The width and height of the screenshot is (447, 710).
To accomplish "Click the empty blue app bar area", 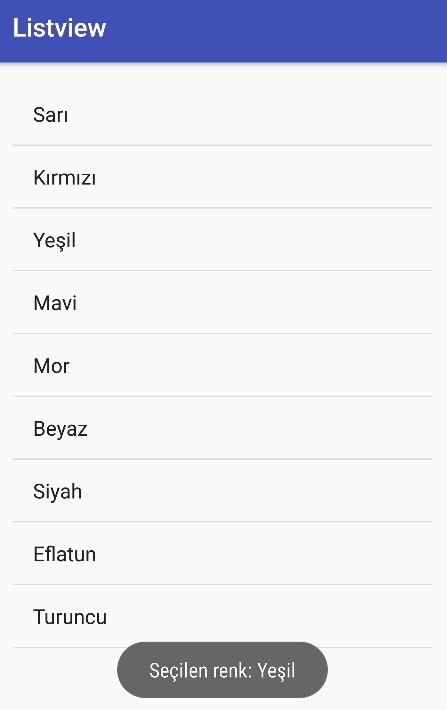I will tap(276, 31).
